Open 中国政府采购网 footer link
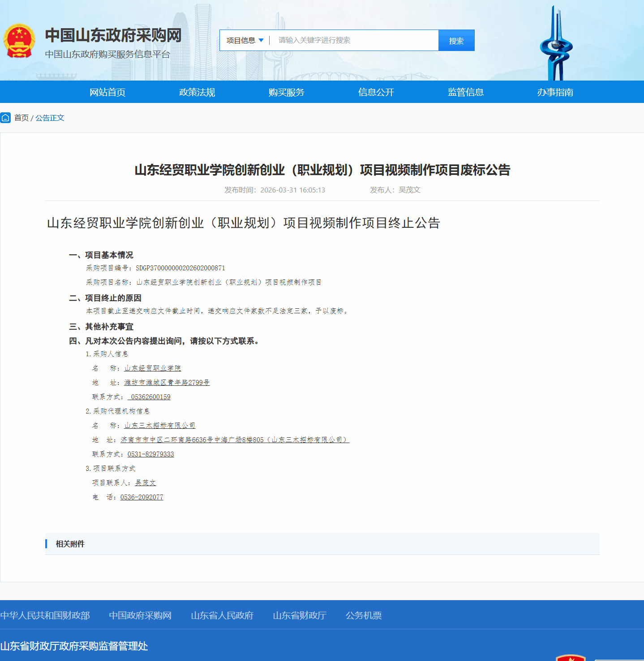The height and width of the screenshot is (661, 644). coord(140,615)
